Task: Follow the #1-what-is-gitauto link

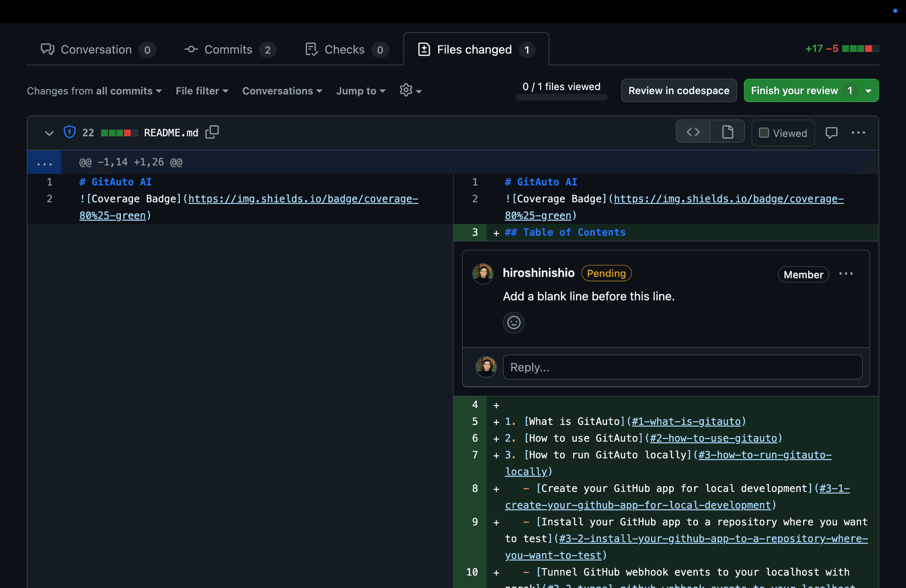Action: (x=686, y=421)
